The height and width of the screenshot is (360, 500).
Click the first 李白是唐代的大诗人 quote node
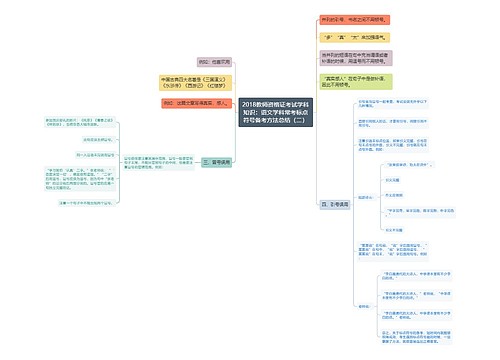(416, 276)
